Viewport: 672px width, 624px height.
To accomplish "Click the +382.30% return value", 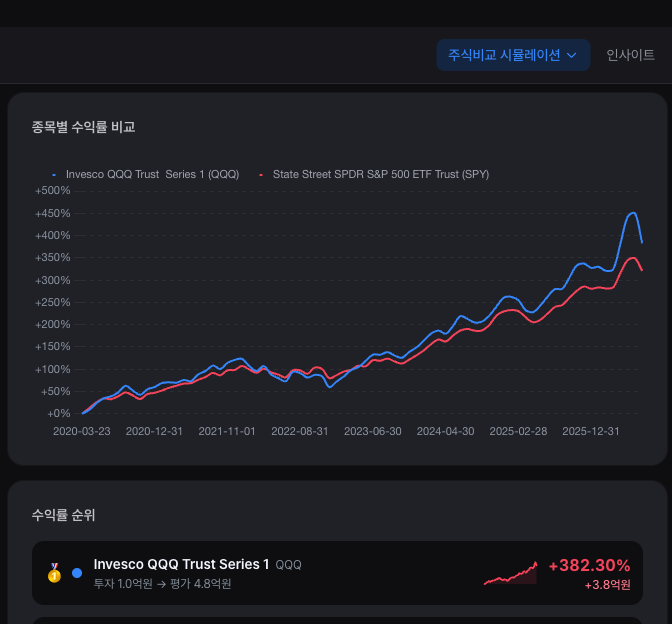I will [589, 566].
